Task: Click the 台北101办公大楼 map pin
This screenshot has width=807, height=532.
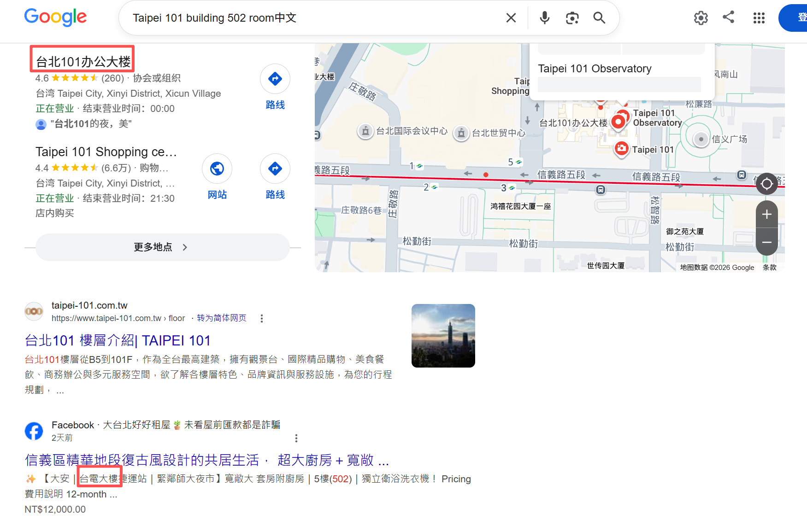Action: (x=618, y=122)
